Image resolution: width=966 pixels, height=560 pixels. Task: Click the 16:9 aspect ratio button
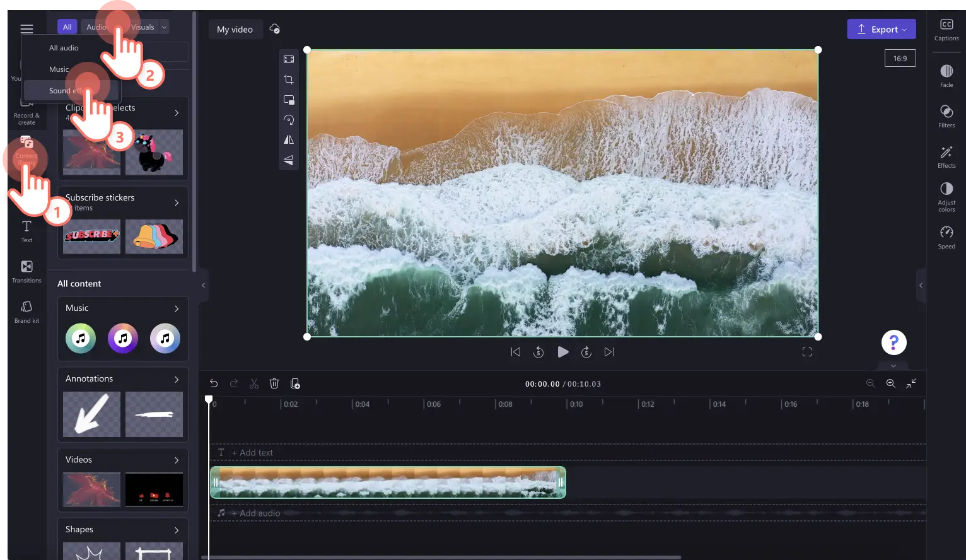click(900, 59)
